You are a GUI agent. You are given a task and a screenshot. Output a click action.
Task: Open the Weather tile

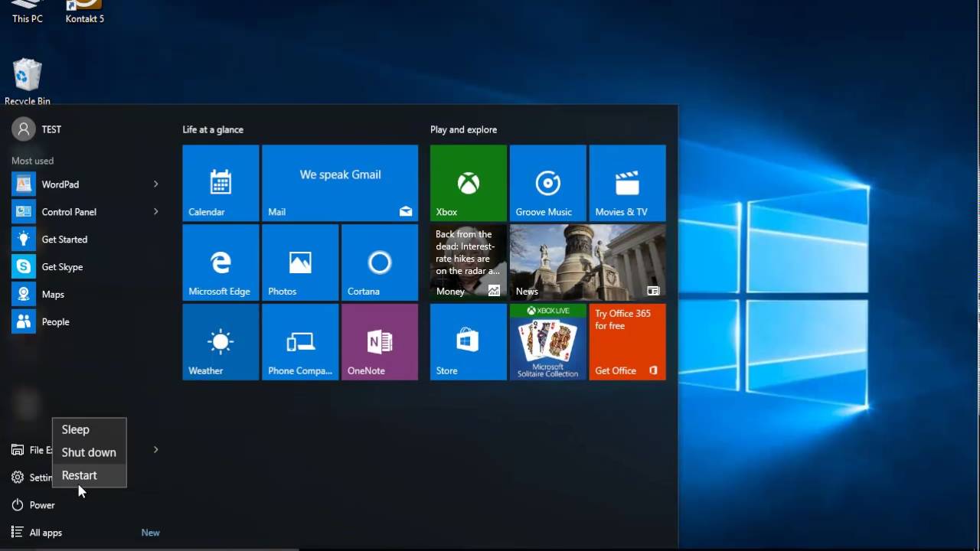220,342
